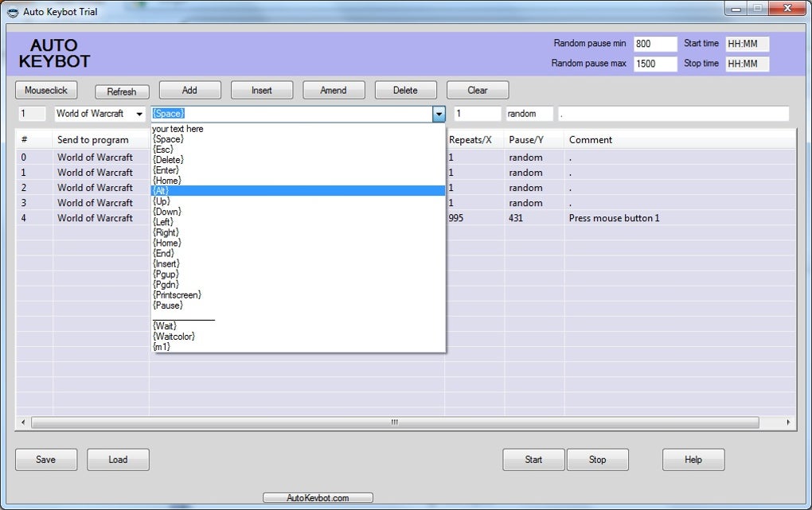Screen dimensions: 812x510
Task: Select {Right} from the dropdown list
Action: point(299,232)
